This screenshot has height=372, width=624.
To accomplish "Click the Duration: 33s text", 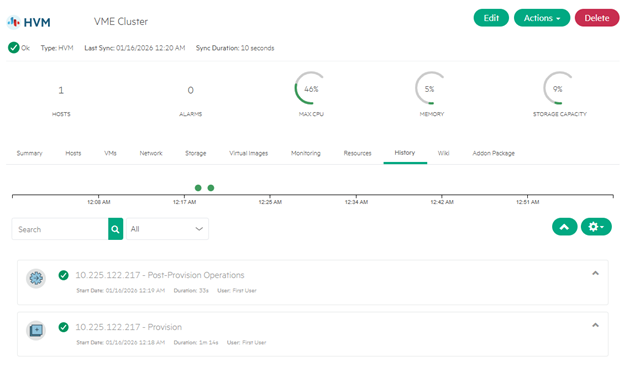I will point(191,290).
